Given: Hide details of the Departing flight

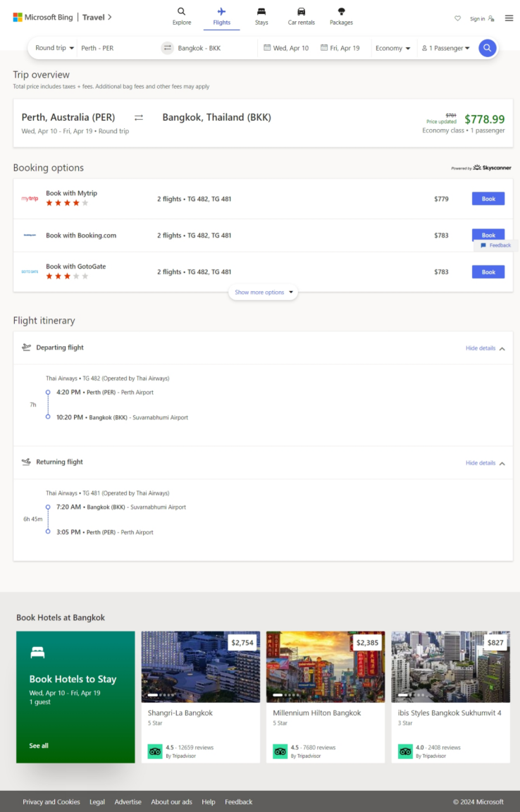Looking at the screenshot, I should 485,348.
